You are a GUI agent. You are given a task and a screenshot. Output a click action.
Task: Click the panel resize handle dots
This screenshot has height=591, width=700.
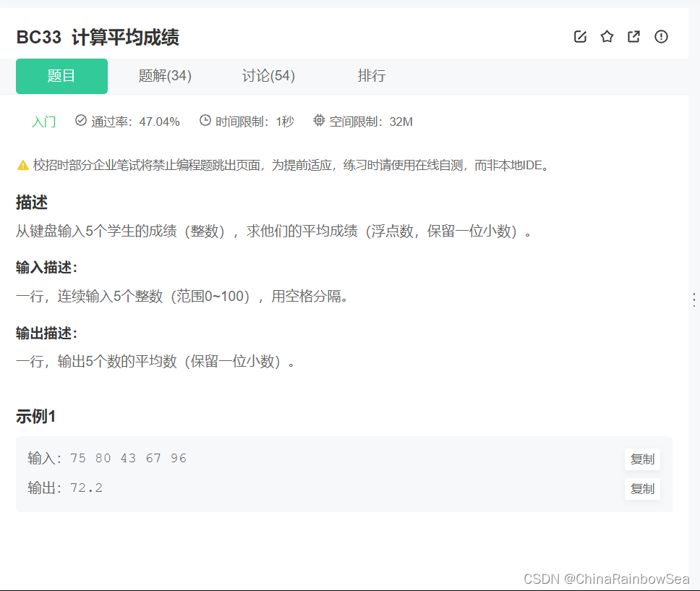(694, 299)
